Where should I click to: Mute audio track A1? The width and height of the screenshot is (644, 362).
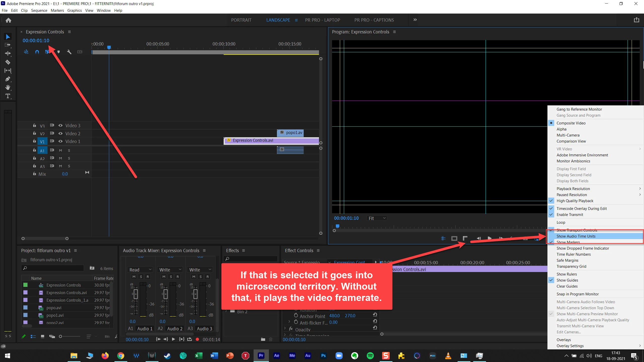[60, 150]
